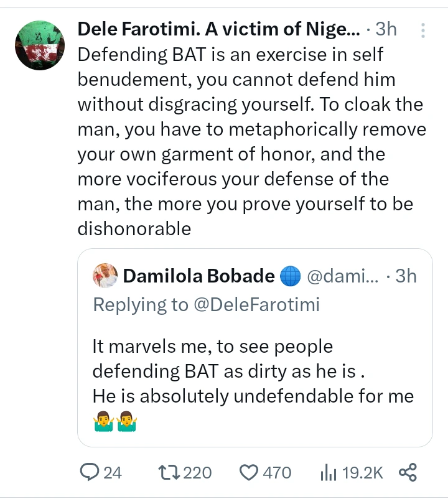Tap the 470 likes count

277,473
